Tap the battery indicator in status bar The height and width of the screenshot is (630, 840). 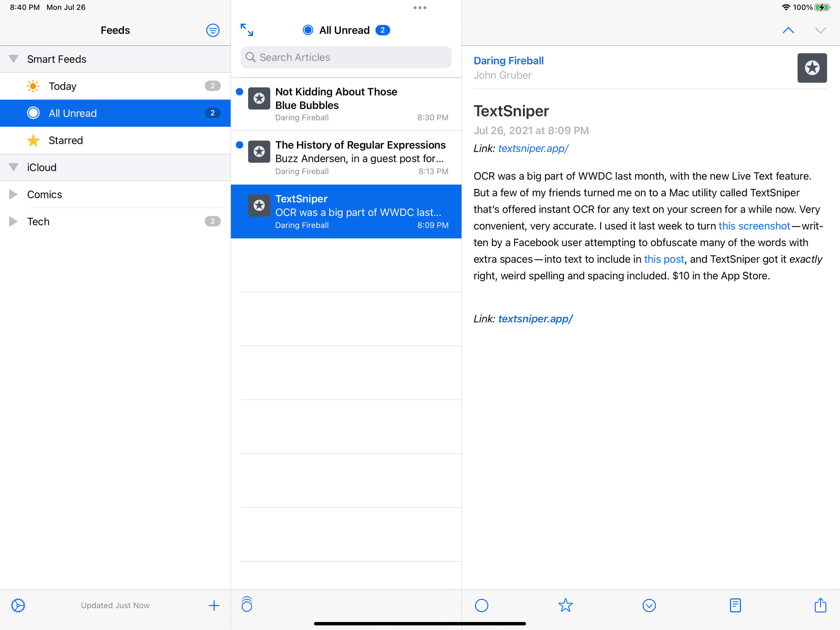point(822,7)
